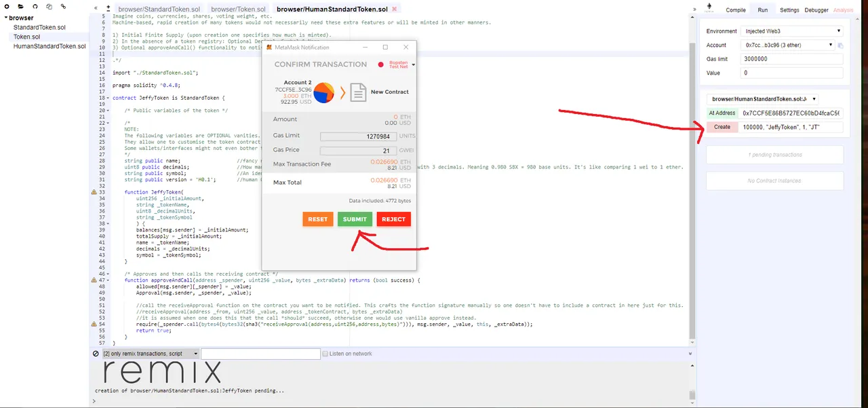Reset the MetaMask transaction fields
This screenshot has height=408, width=868.
(317, 219)
